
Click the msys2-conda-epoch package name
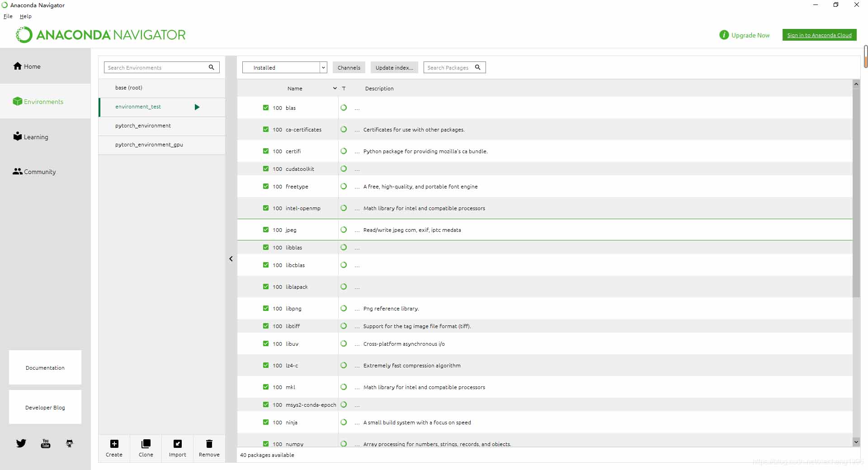pyautogui.click(x=311, y=404)
